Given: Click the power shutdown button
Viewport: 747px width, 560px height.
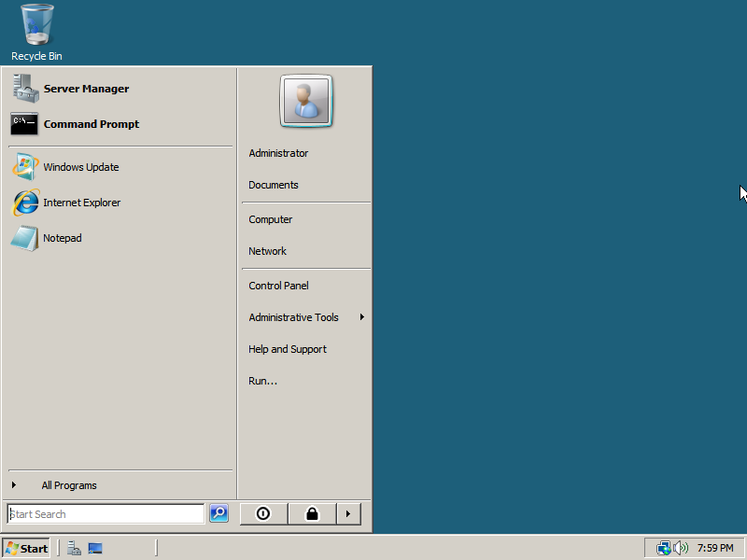Looking at the screenshot, I should coord(263,513).
